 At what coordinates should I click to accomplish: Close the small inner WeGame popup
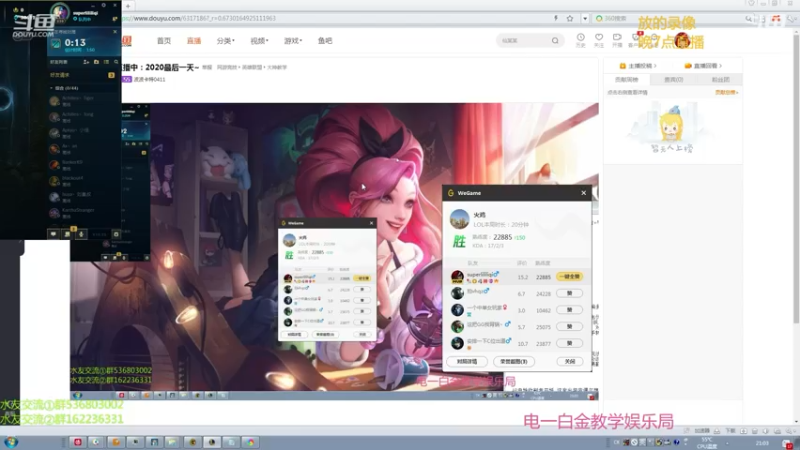pyautogui.click(x=371, y=223)
